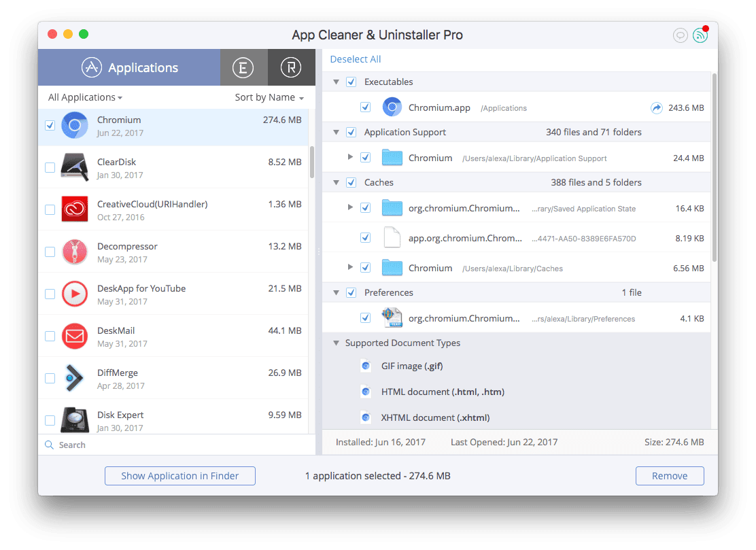756x550 pixels.
Task: Click the 243.6 MB size of Chromium.app
Action: coord(686,108)
